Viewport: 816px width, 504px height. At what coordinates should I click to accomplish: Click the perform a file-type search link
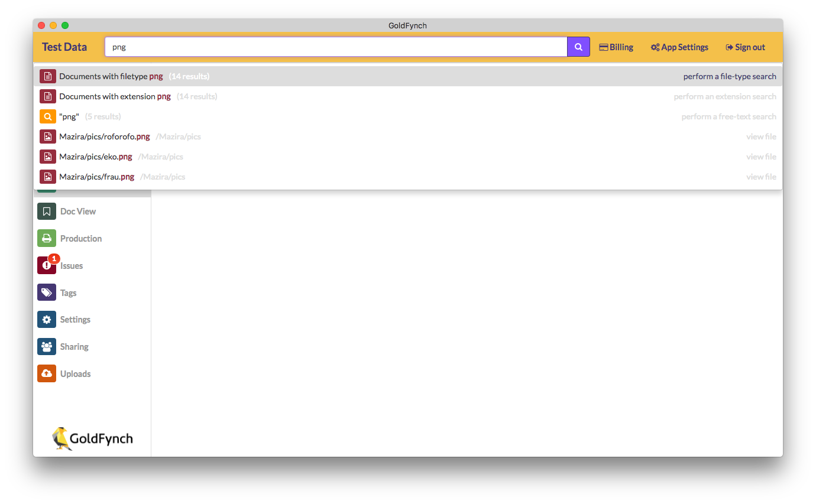point(730,76)
